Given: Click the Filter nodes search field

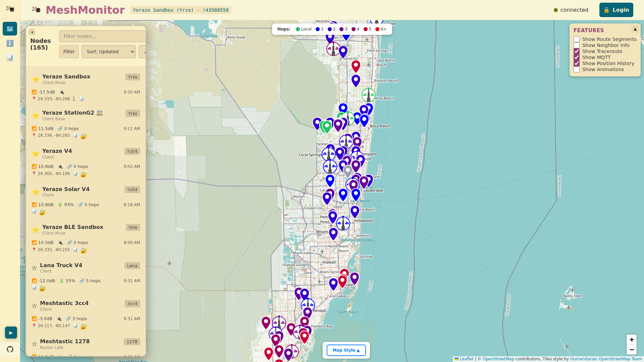Looking at the screenshot, I should point(102,36).
